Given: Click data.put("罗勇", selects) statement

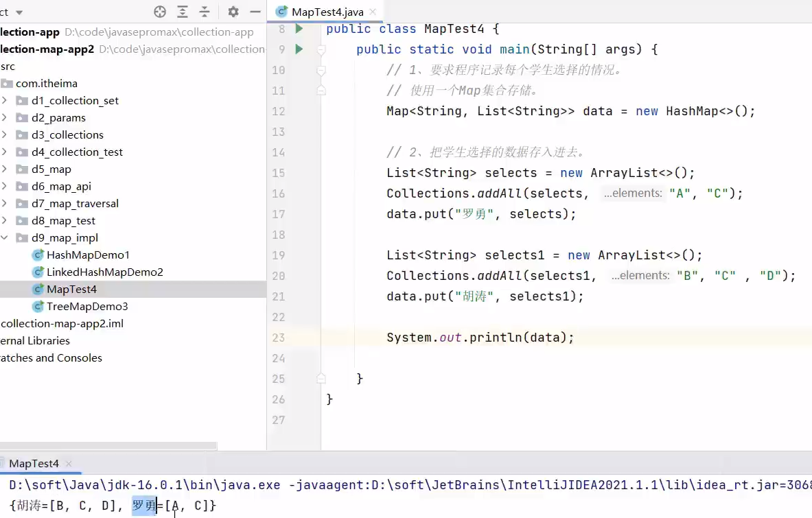Looking at the screenshot, I should click(481, 214).
